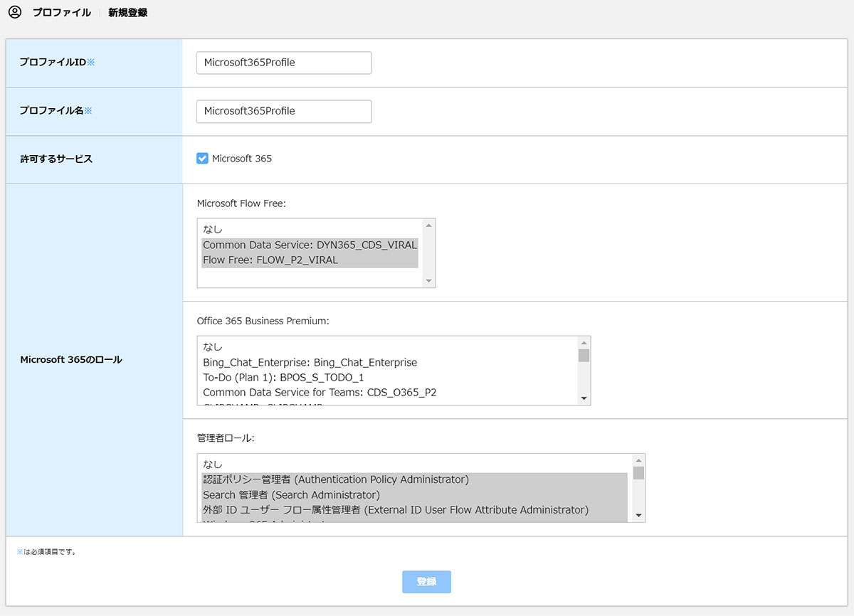Select Common Data Service: DYN365_CDS_VIRAL option
This screenshot has height=616, width=854.
pos(310,245)
